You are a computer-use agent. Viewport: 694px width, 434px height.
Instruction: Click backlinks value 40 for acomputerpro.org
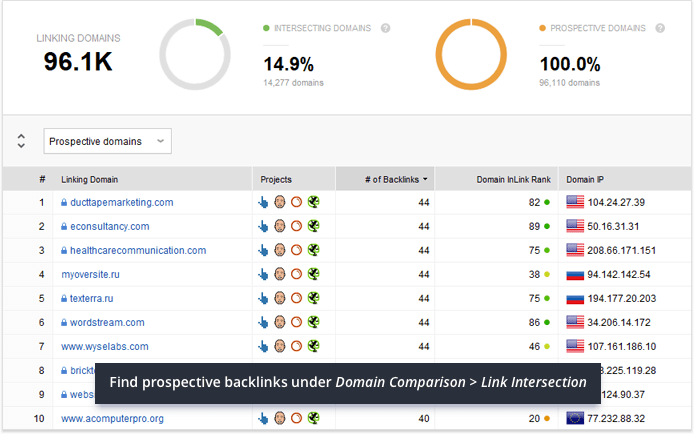(x=424, y=419)
